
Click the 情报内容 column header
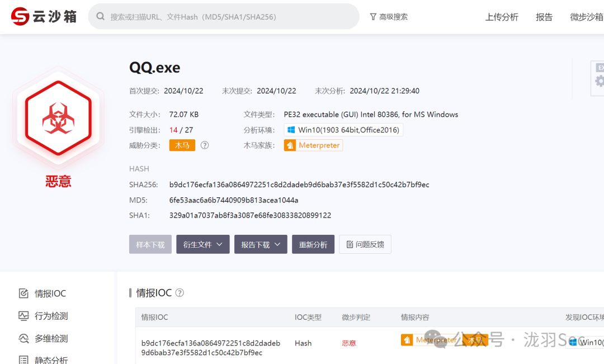pyautogui.click(x=415, y=317)
